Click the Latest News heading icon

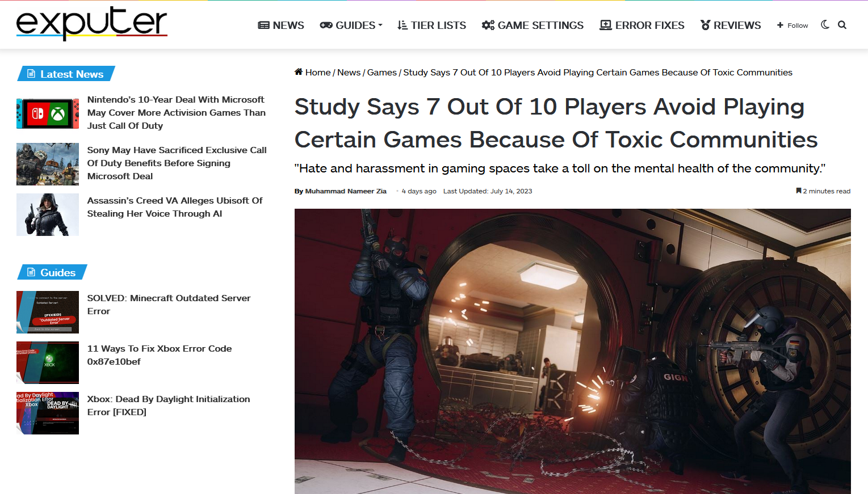pos(32,74)
